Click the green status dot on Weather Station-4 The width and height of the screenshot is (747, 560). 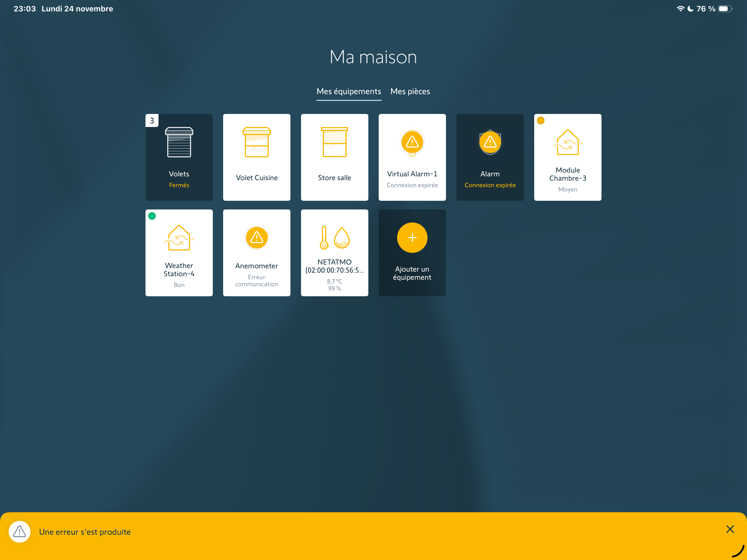click(152, 216)
